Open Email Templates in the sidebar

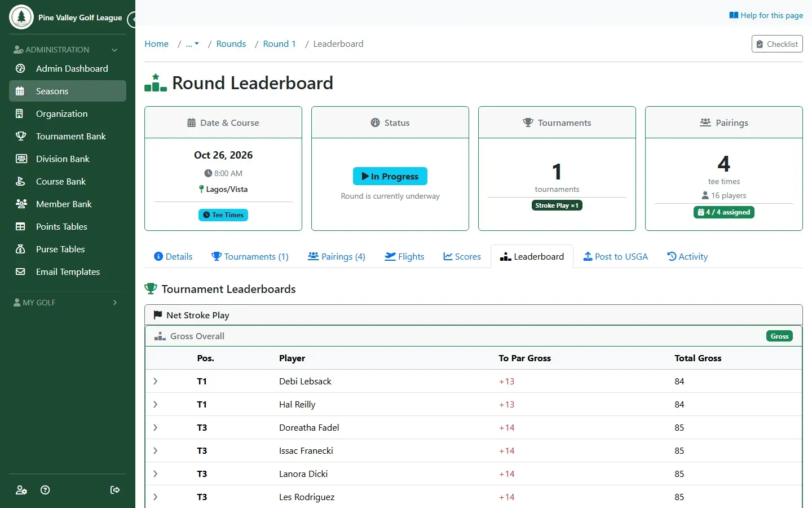(x=68, y=271)
